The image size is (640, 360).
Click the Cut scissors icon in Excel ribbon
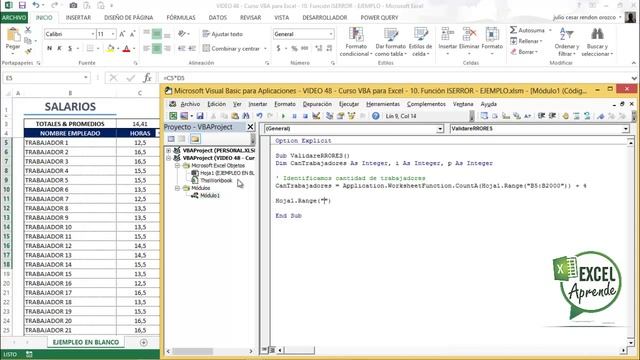(28, 30)
